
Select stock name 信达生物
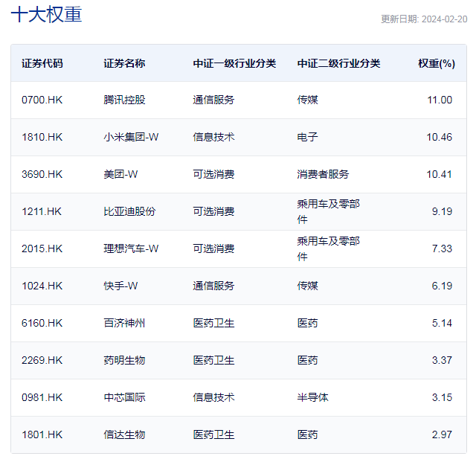click(x=124, y=434)
